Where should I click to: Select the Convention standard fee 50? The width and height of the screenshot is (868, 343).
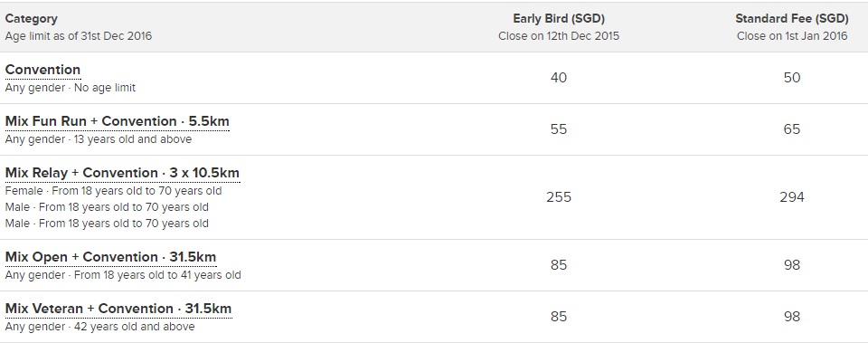[x=792, y=78]
